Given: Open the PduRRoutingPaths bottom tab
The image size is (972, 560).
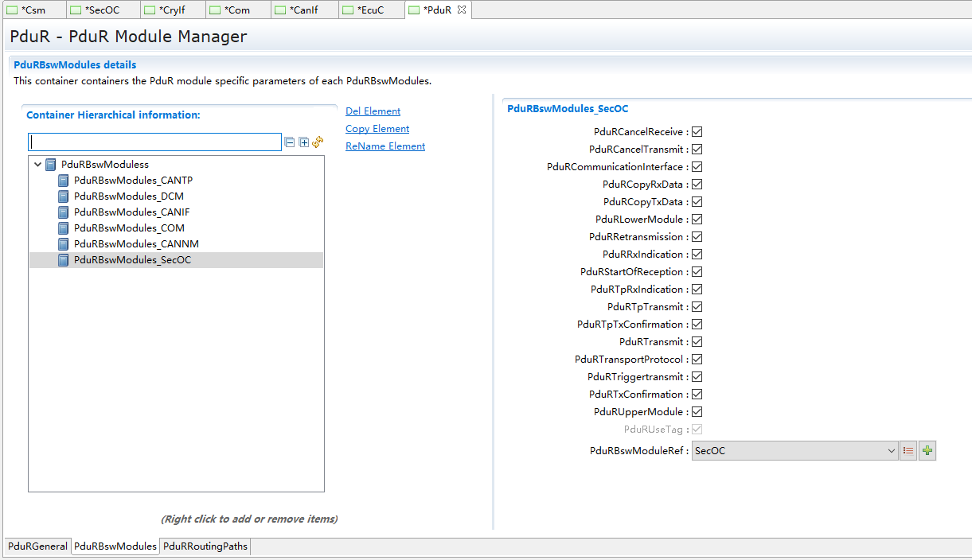Looking at the screenshot, I should pos(205,546).
